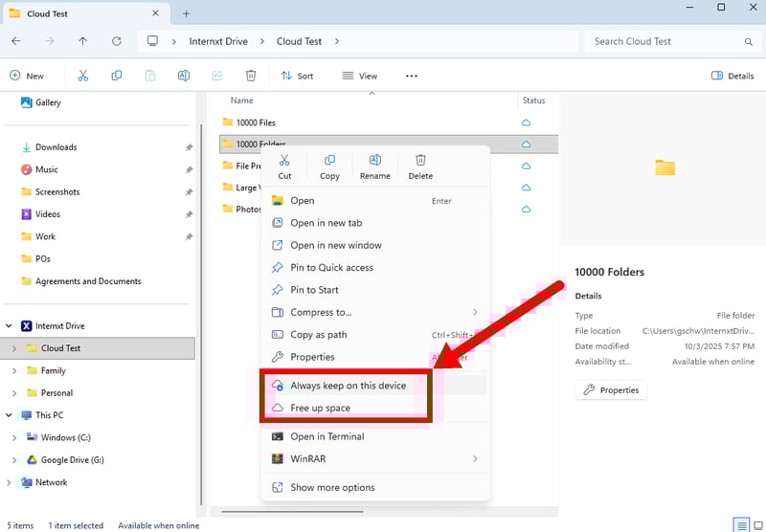Screen dimensions: 766x532
Task: Choose Free up space option
Action: (320, 408)
